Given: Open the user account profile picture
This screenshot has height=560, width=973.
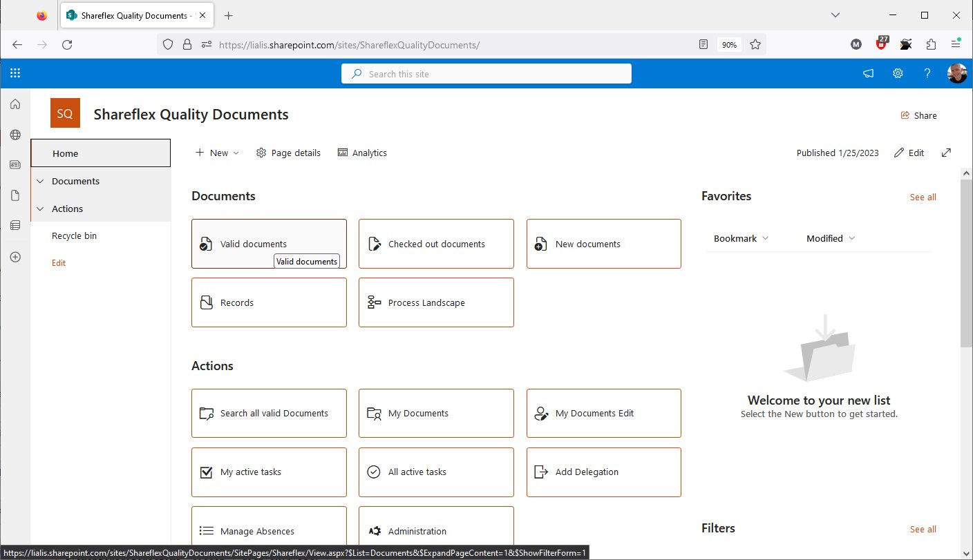Looking at the screenshot, I should [957, 74].
